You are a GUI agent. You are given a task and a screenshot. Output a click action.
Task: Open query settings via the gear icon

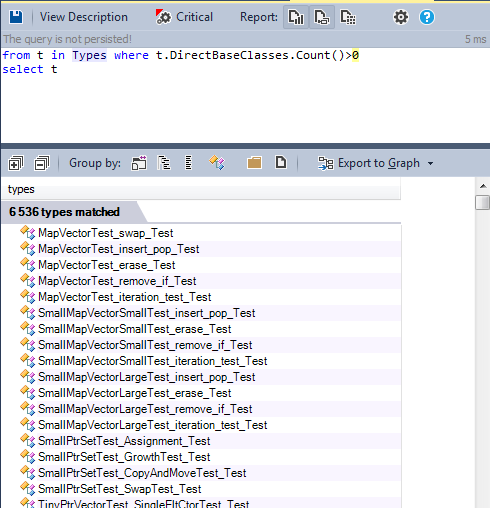[x=401, y=17]
